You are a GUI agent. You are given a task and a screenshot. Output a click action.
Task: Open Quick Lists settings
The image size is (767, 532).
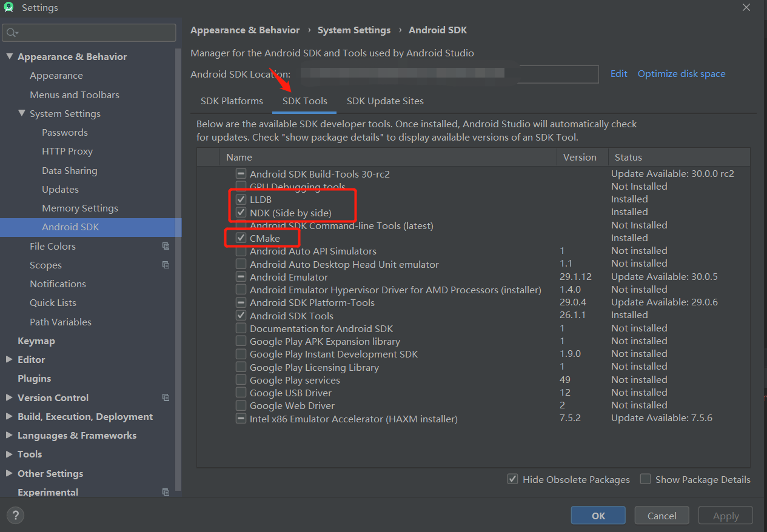(53, 302)
